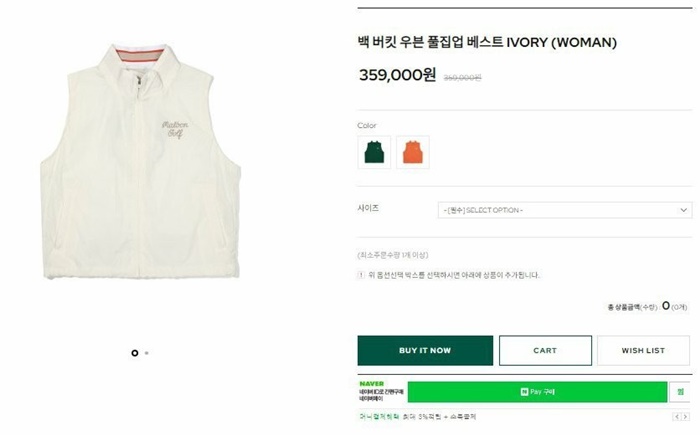Add item with the CART button

(x=545, y=351)
